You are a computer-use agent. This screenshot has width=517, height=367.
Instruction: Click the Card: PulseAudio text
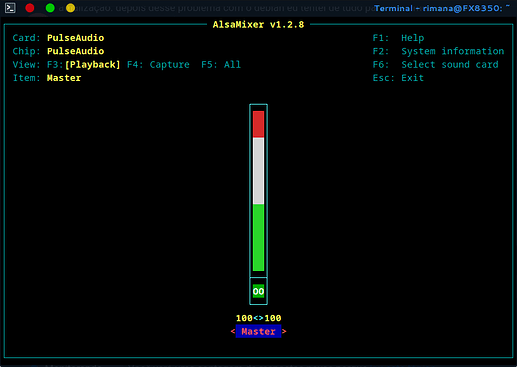pyautogui.click(x=58, y=38)
